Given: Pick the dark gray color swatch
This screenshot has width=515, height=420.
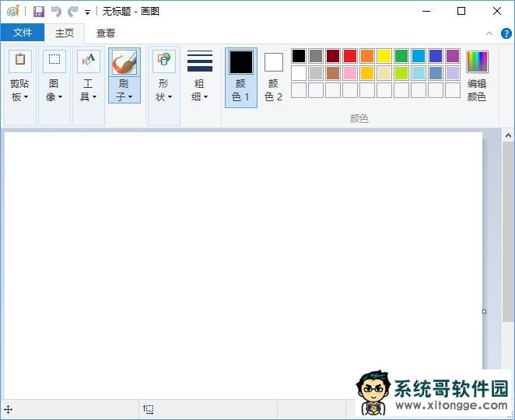Looking at the screenshot, I should point(316,56).
